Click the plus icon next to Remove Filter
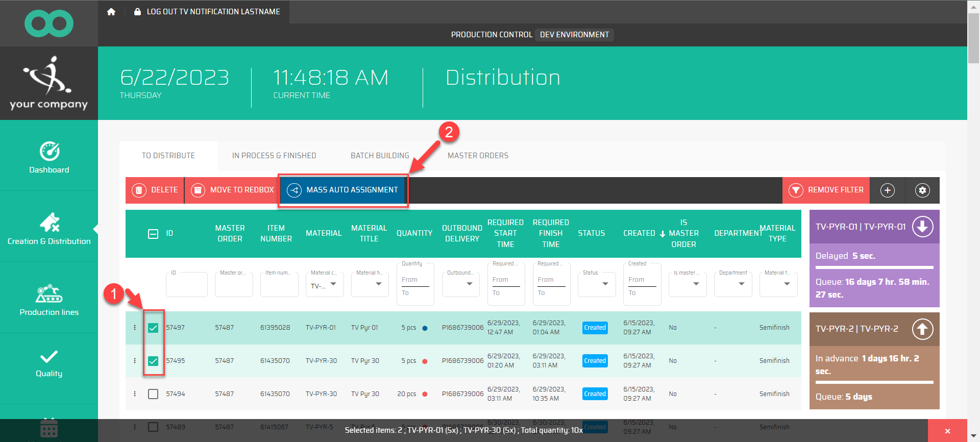 (x=887, y=190)
